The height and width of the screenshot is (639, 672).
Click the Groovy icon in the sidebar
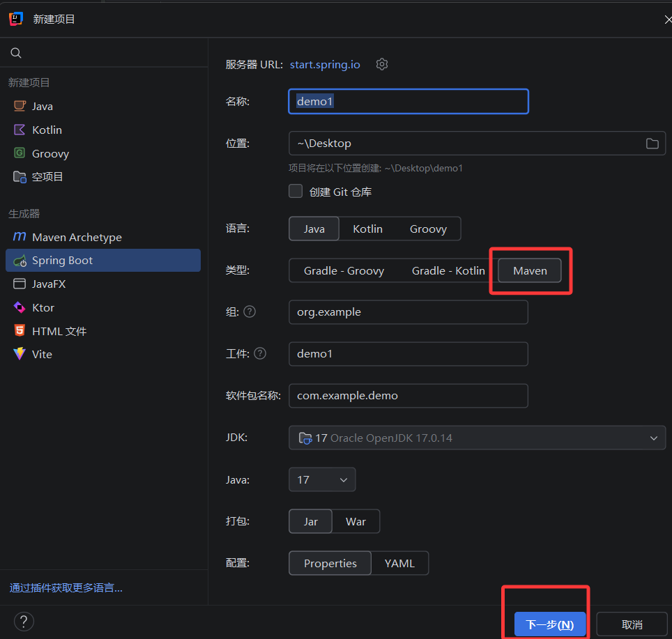point(20,153)
